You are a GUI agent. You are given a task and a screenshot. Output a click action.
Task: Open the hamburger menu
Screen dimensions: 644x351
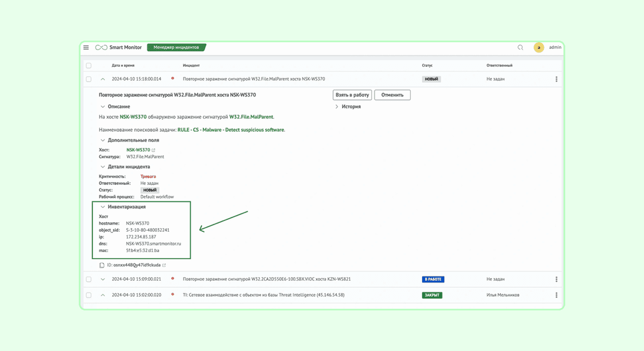click(x=86, y=48)
